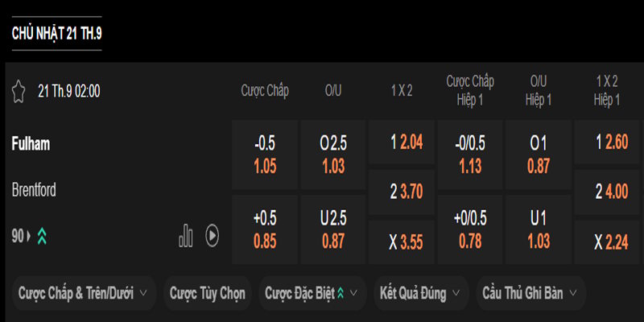Select first-half handicap -0/0.5 at 1.13
This screenshot has width=644, height=322.
(x=469, y=153)
